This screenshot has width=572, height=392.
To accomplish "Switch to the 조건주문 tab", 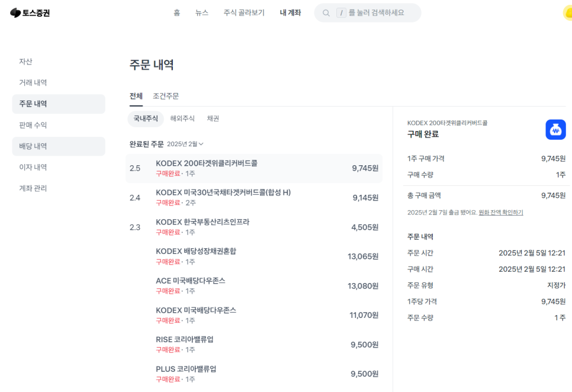I will [x=166, y=96].
